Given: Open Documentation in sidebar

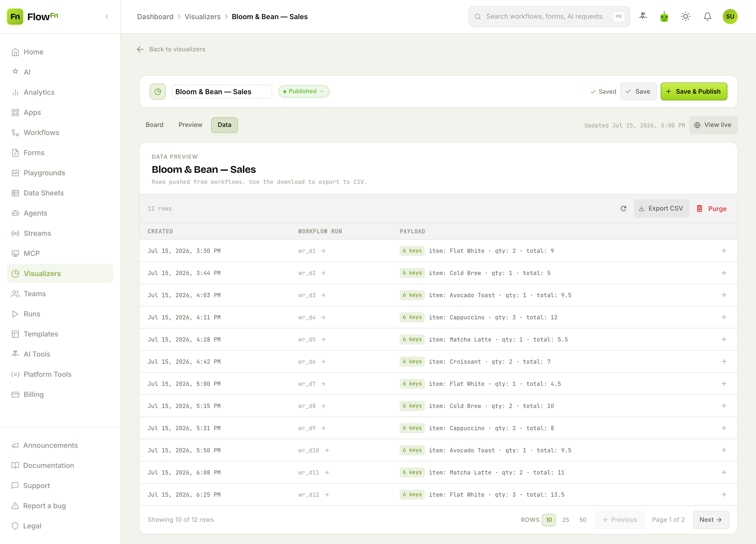Looking at the screenshot, I should 60,465.
